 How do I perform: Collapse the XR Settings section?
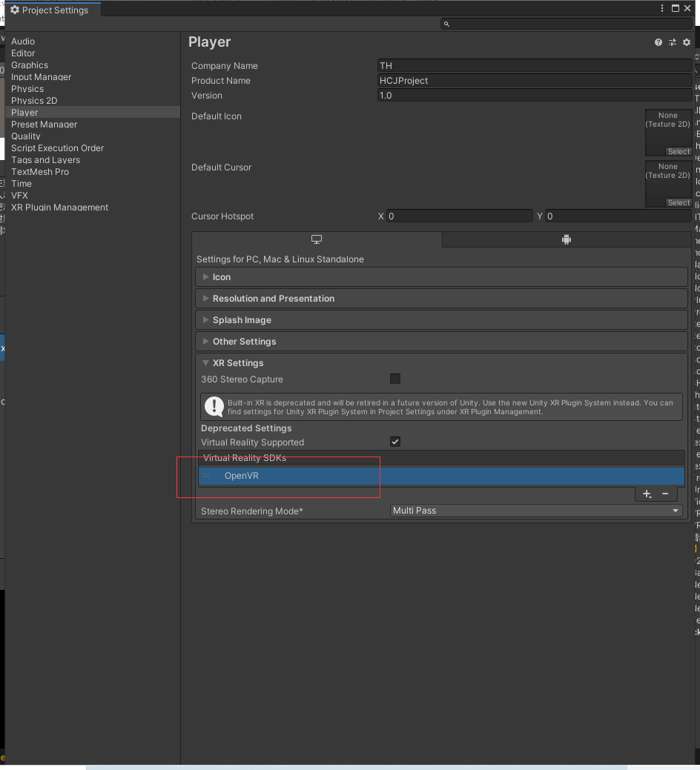[x=441, y=363]
